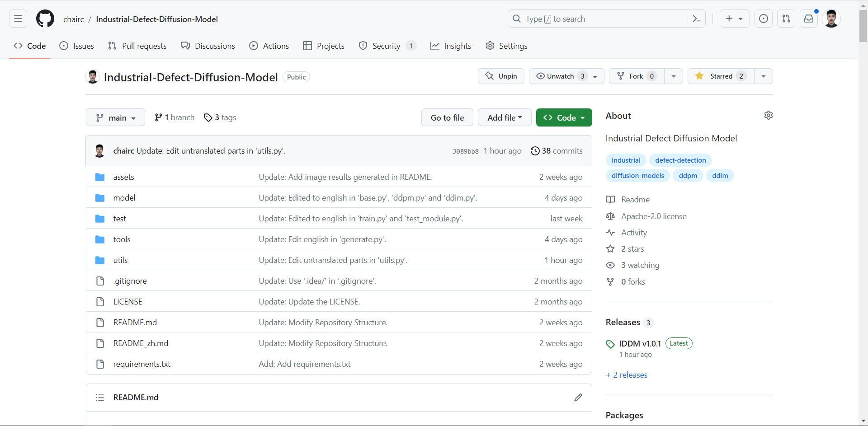Click the chairc owner link in breadcrumb

pos(74,19)
